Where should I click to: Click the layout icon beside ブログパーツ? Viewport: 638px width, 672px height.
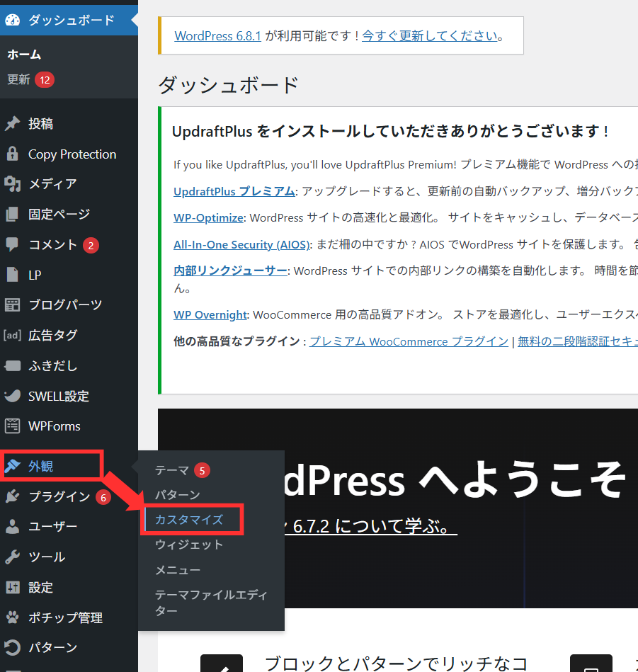pos(13,304)
